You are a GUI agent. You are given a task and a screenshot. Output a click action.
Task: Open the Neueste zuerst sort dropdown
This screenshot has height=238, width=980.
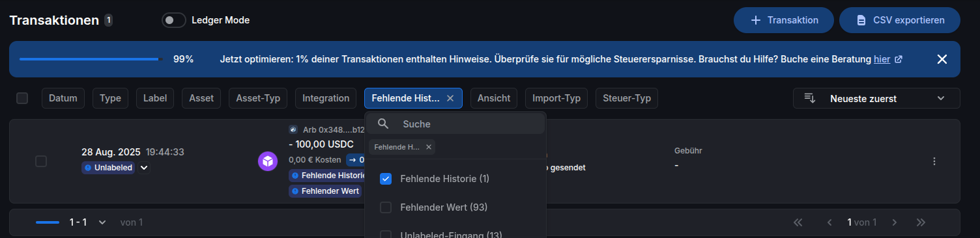click(876, 98)
